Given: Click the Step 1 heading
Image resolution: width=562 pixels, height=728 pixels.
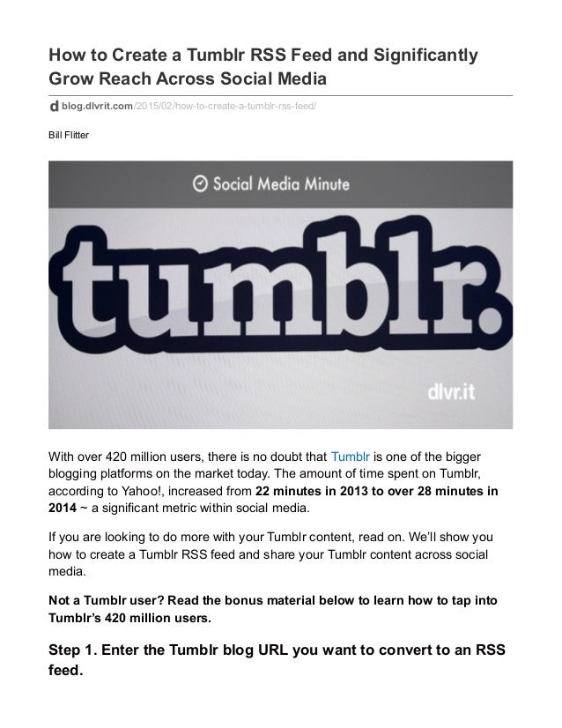Looking at the screenshot, I should point(277,660).
